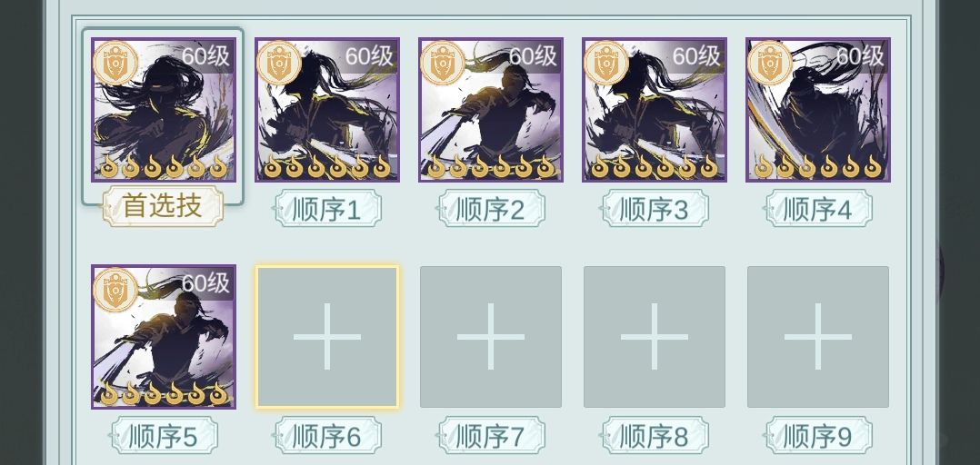Tap shield badge on 顺序4 card
980x465 pixels.
771,63
